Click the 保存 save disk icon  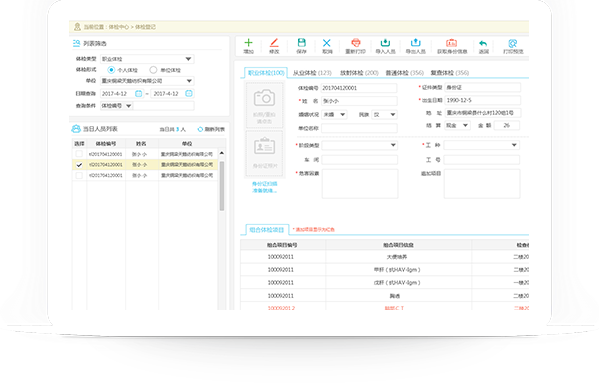301,43
